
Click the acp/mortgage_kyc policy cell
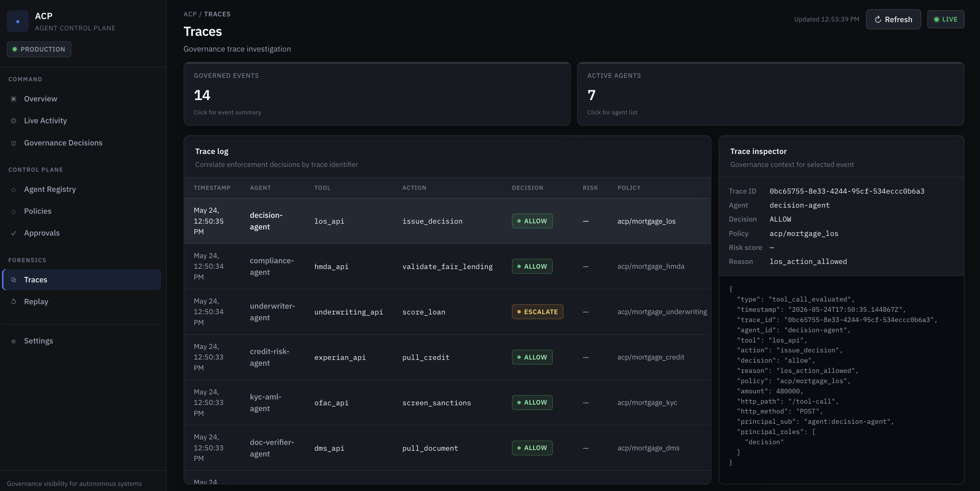(x=647, y=403)
